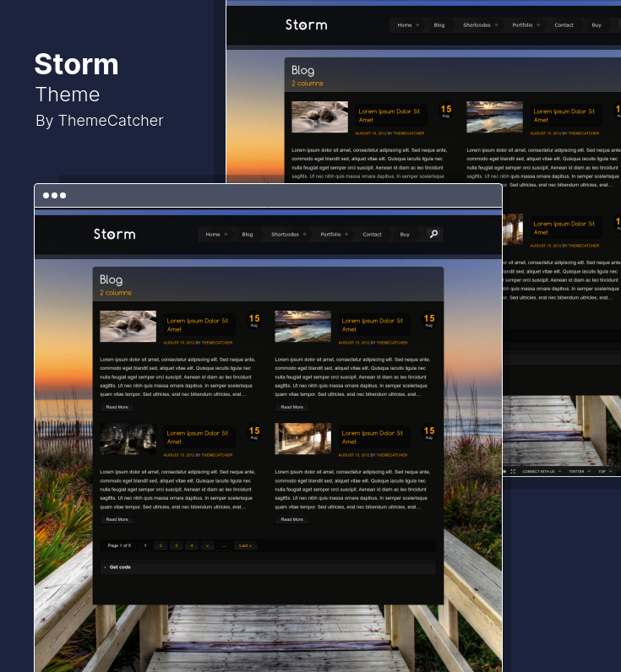Click the '...' pagination ellipsis
This screenshot has height=672, width=621.
click(x=223, y=545)
